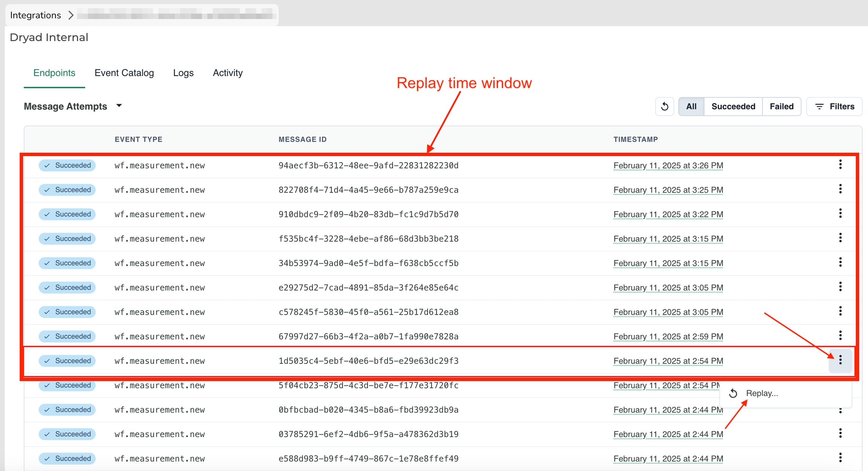Viewport: 868px width, 471px height.
Task: Click message ID 94aecf3b-6312-48ee-9afd-22831282230d
Action: [368, 165]
